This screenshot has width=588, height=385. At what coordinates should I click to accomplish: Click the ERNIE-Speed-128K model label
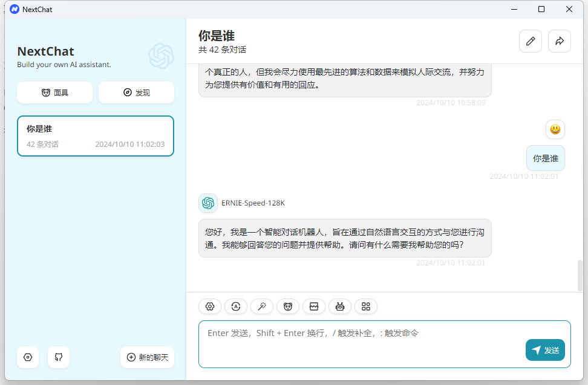point(253,203)
